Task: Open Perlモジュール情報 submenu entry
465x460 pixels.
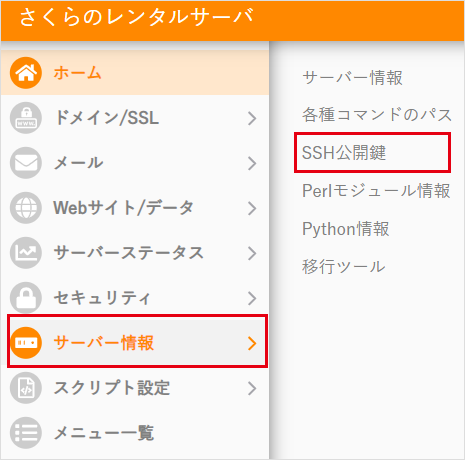Action: coord(376,191)
